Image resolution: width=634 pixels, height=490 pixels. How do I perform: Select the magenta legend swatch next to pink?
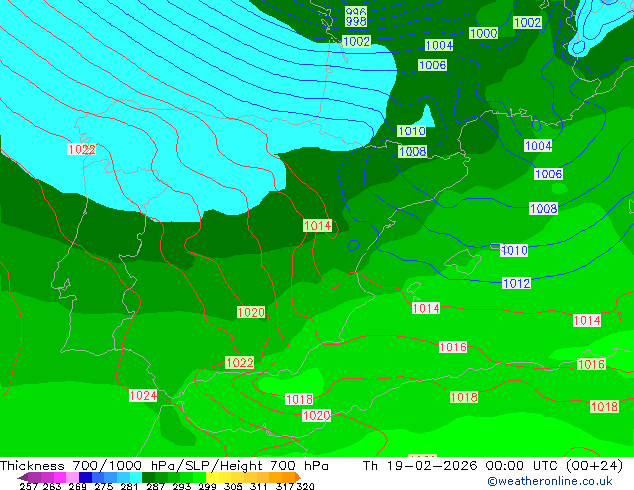click(60, 477)
